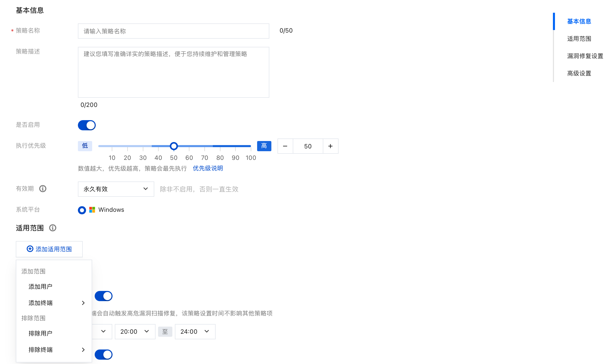
Task: Toggle the switch above the time range
Action: tap(104, 296)
